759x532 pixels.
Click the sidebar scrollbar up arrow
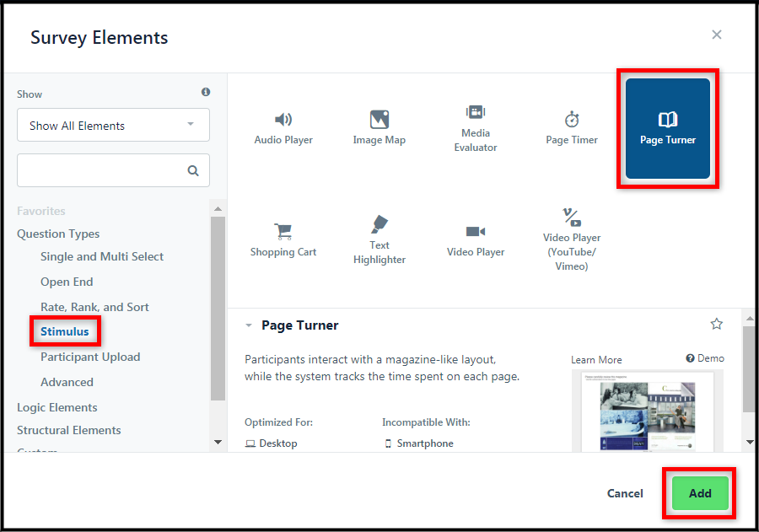point(218,208)
